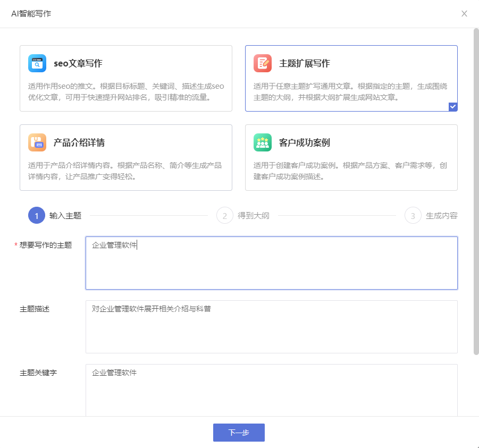Click the step 2 circle for 得到大纲
Screen dimensions: 479x448
[225, 216]
